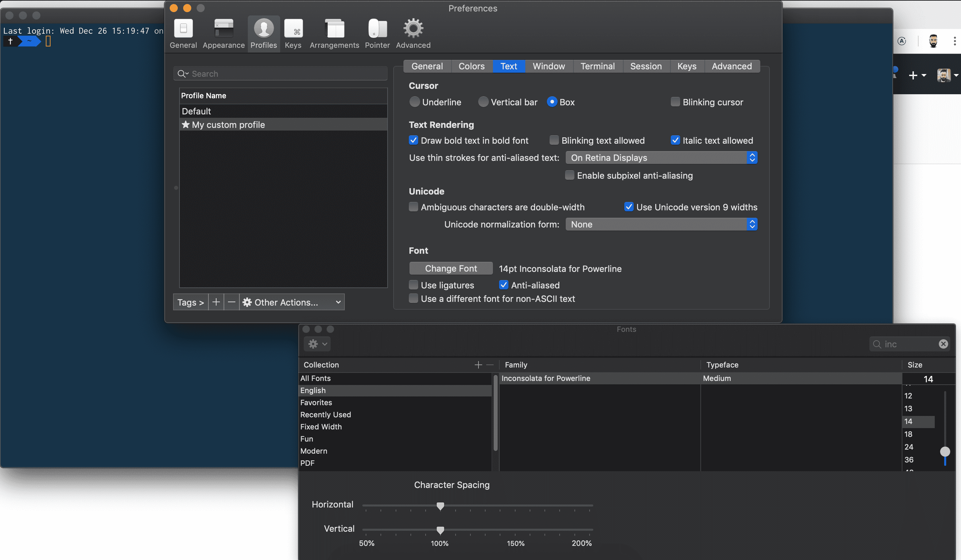The height and width of the screenshot is (560, 961).
Task: Click the browser avatar icon
Action: click(933, 41)
